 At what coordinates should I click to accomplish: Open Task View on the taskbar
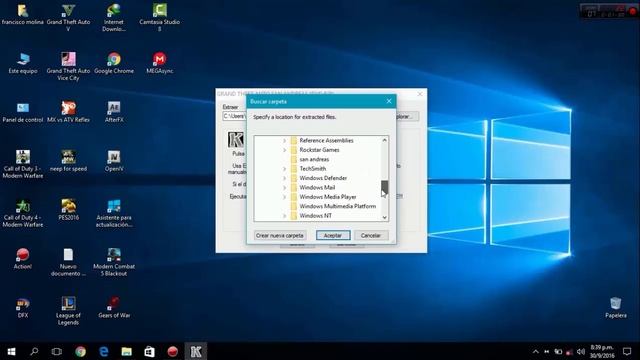click(x=56, y=351)
